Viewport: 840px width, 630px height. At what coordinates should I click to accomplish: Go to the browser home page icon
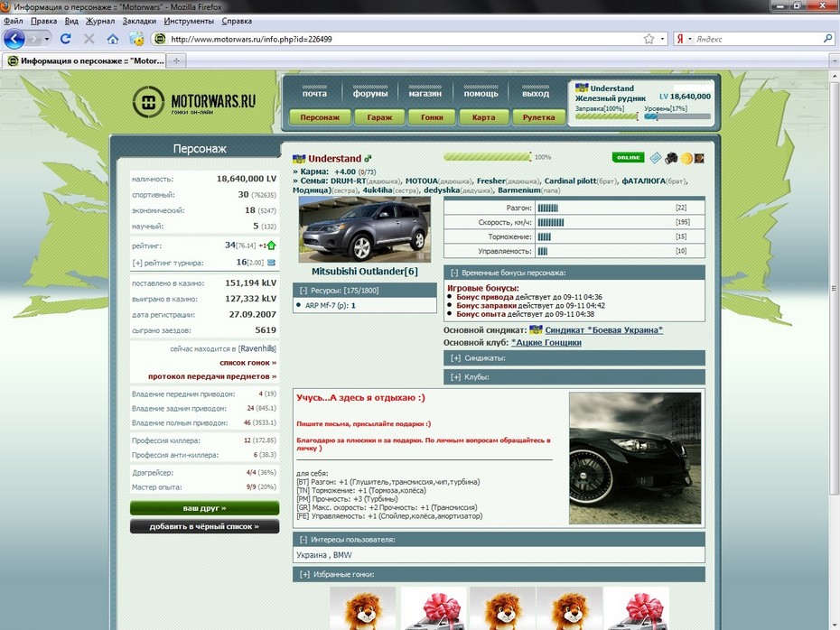click(x=113, y=39)
